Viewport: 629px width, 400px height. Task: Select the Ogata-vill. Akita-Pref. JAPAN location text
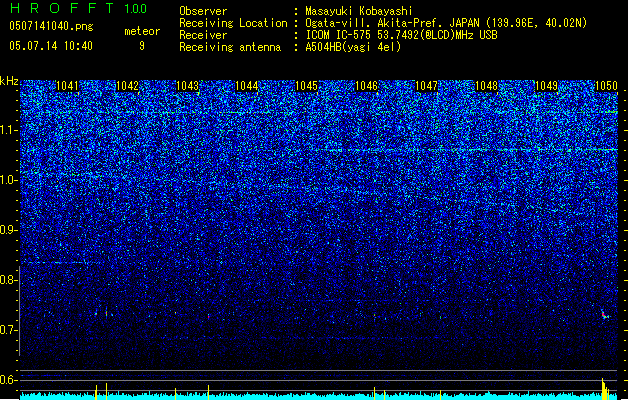446,23
